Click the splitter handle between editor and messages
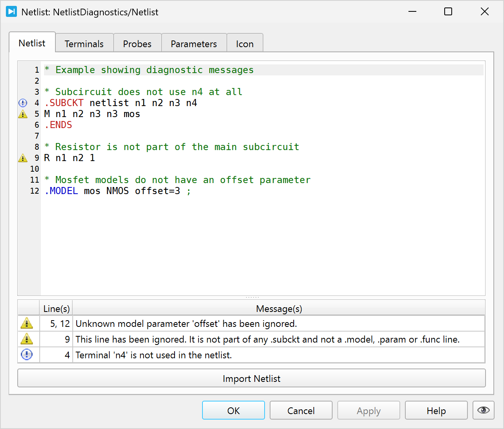This screenshot has width=504, height=429. (252, 297)
